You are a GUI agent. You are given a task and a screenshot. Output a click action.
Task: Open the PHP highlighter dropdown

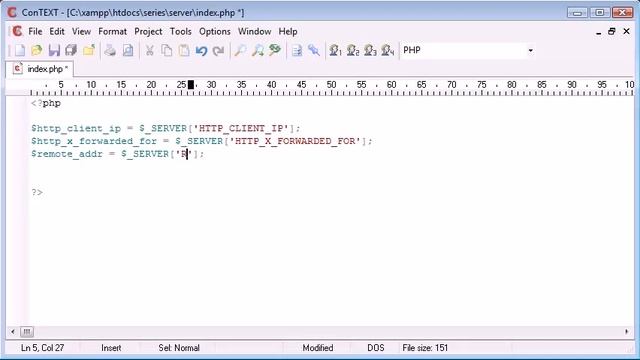[x=530, y=50]
